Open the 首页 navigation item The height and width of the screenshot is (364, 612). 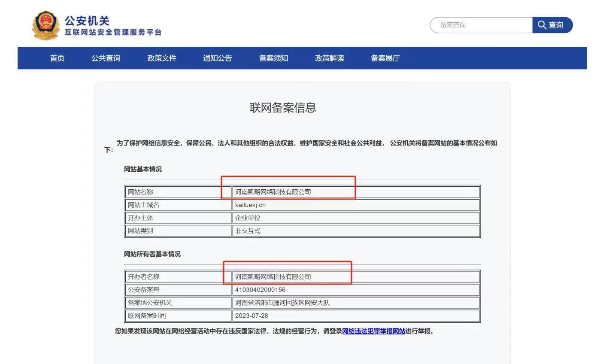click(57, 58)
